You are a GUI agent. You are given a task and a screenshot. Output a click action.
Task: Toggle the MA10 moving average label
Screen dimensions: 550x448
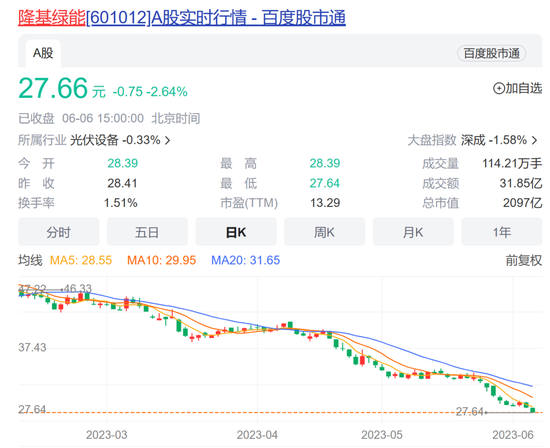tap(161, 260)
